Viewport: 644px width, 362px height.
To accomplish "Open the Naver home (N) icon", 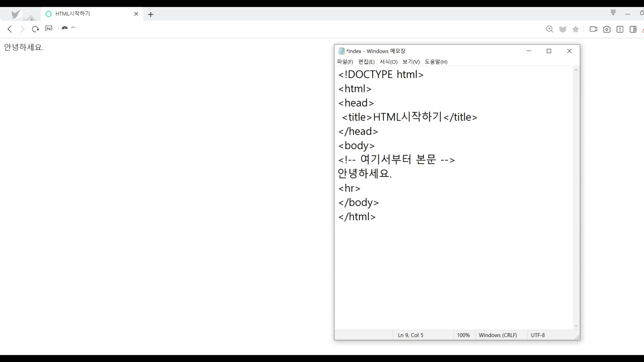I will pos(49,28).
